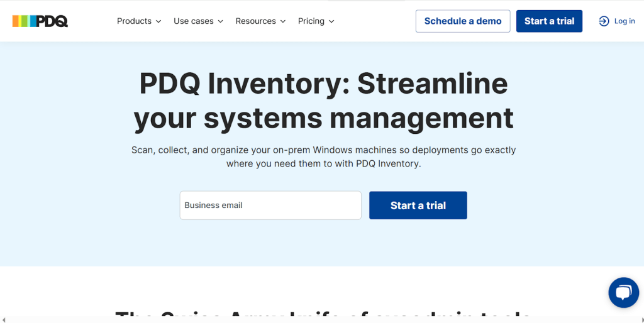Expand the Products chevron arrow
Image resolution: width=644 pixels, height=323 pixels.
pos(158,21)
